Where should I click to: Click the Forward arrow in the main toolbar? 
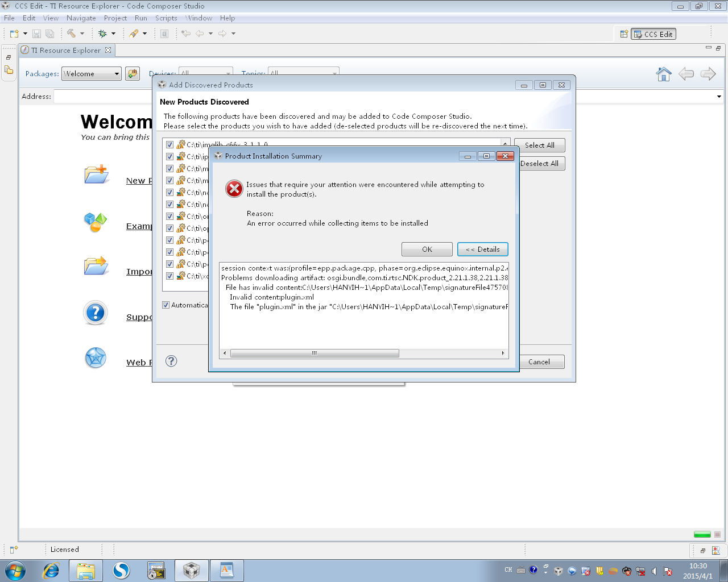tap(222, 34)
